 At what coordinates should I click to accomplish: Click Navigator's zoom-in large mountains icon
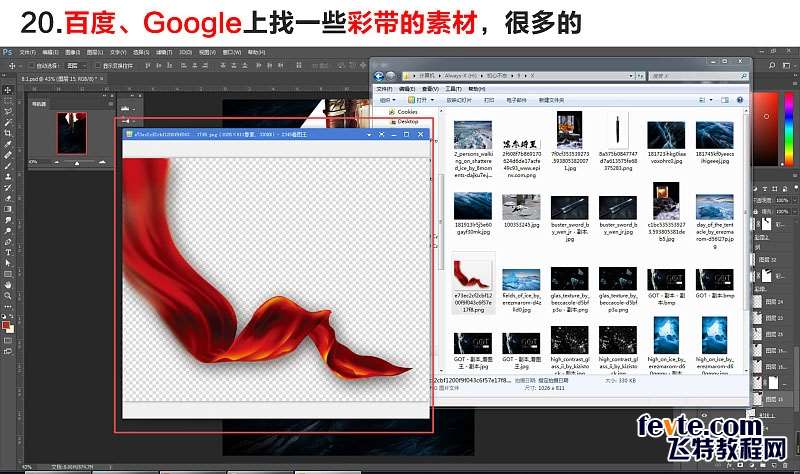click(x=103, y=162)
